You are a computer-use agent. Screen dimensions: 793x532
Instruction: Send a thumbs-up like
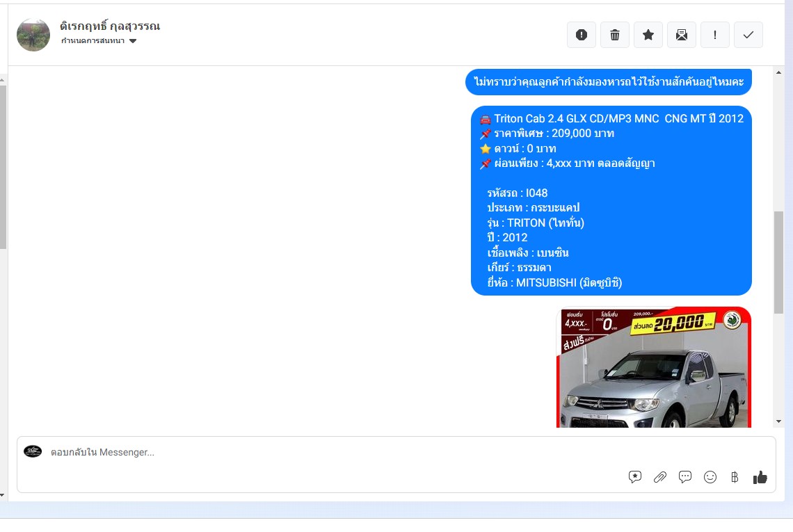[x=760, y=477]
